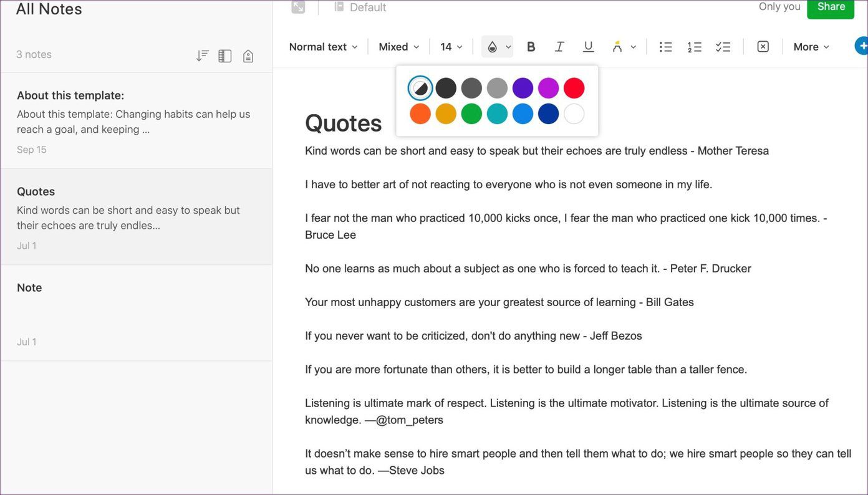The image size is (868, 495).
Task: Click the Bill Gates quote line
Action: [499, 302]
